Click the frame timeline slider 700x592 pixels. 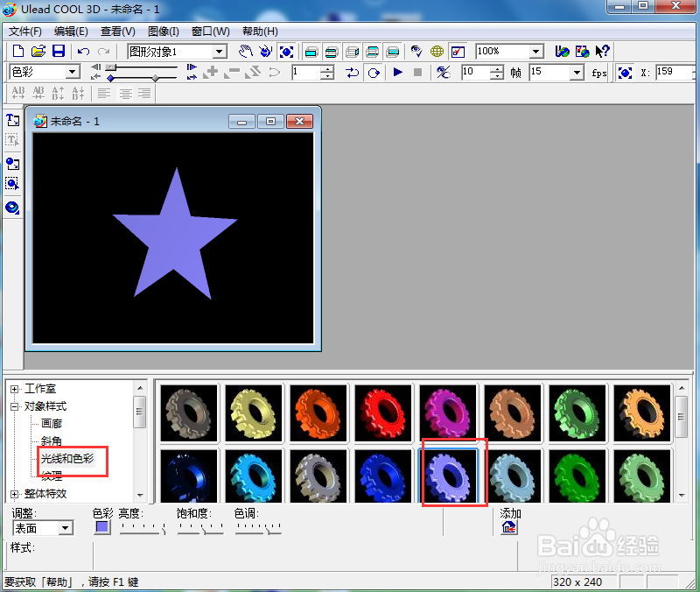coord(141,67)
